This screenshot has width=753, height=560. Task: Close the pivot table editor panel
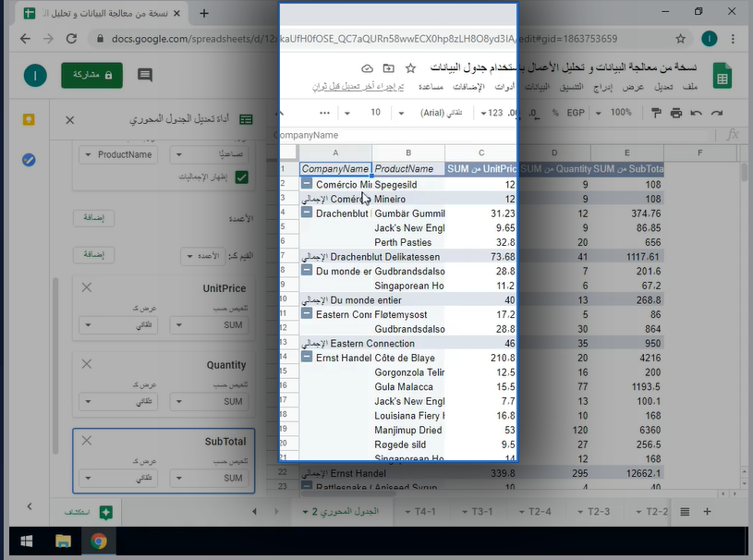[x=69, y=120]
